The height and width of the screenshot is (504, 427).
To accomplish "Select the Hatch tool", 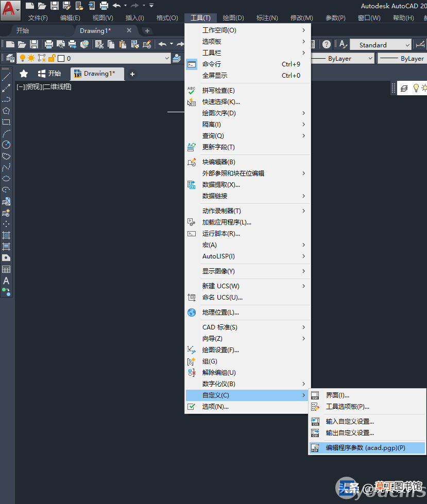I will coord(6,235).
